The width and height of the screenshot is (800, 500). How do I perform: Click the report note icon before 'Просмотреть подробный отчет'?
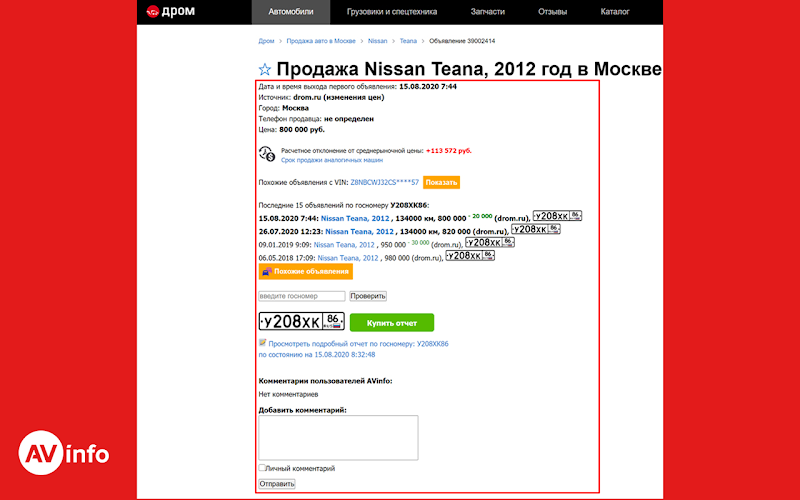262,342
